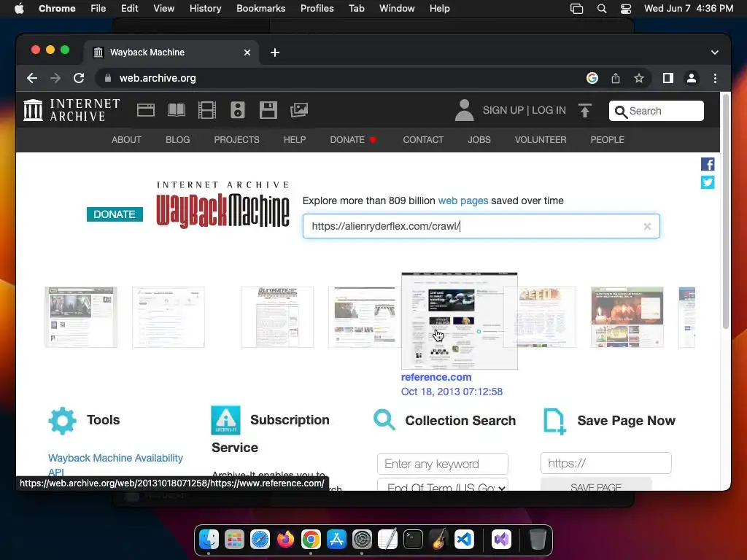Open the Web archive icon in Internet Archive header
This screenshot has width=747, height=560.
coord(146,110)
